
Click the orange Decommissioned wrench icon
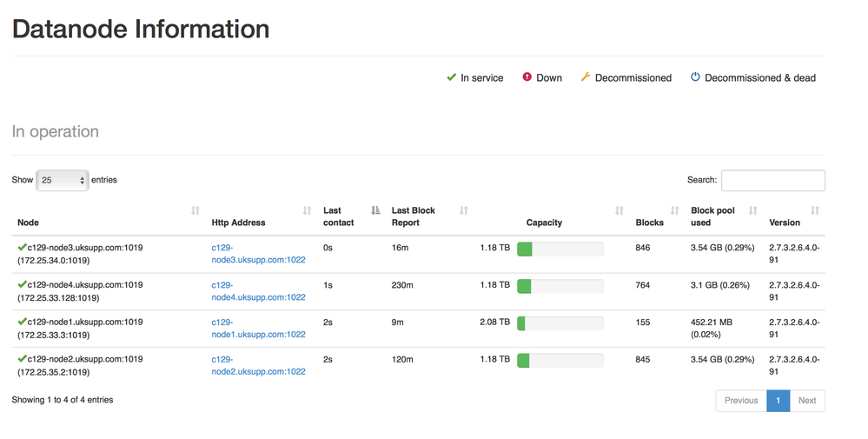pos(586,77)
